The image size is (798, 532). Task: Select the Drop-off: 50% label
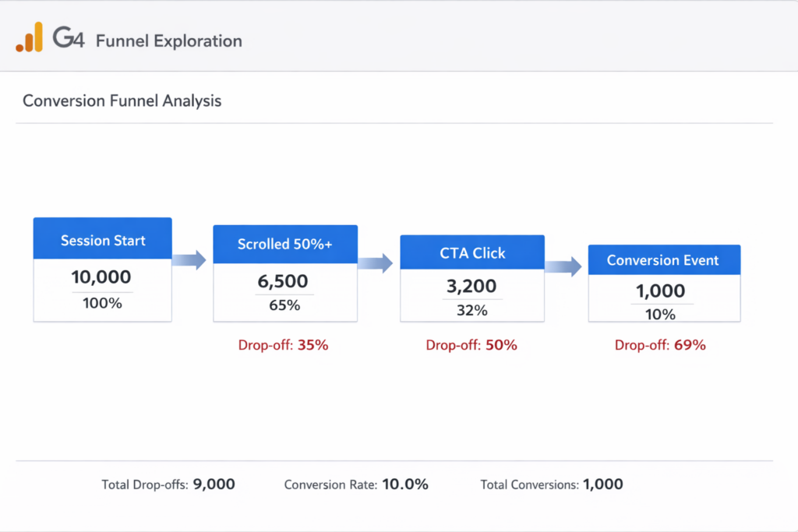tap(471, 344)
